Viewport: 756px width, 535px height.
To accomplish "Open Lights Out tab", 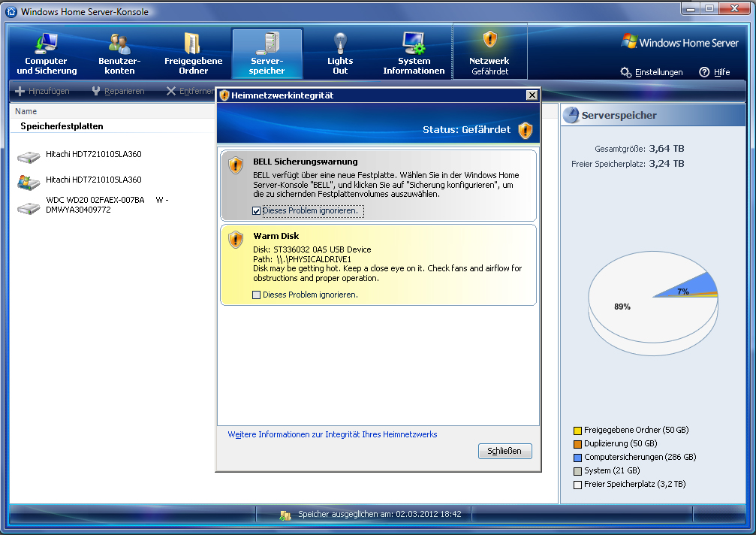I will 340,53.
